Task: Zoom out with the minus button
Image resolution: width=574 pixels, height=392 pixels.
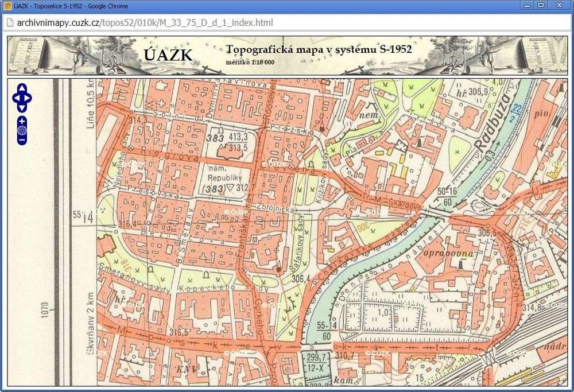Action: [22, 140]
